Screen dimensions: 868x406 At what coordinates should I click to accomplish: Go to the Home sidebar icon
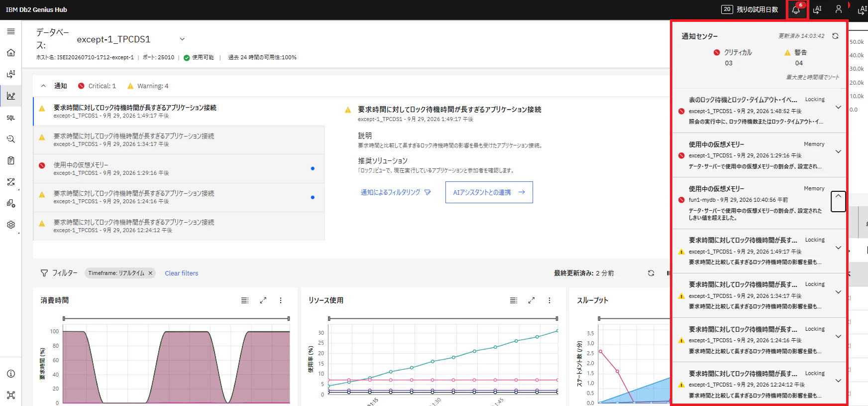tap(11, 53)
